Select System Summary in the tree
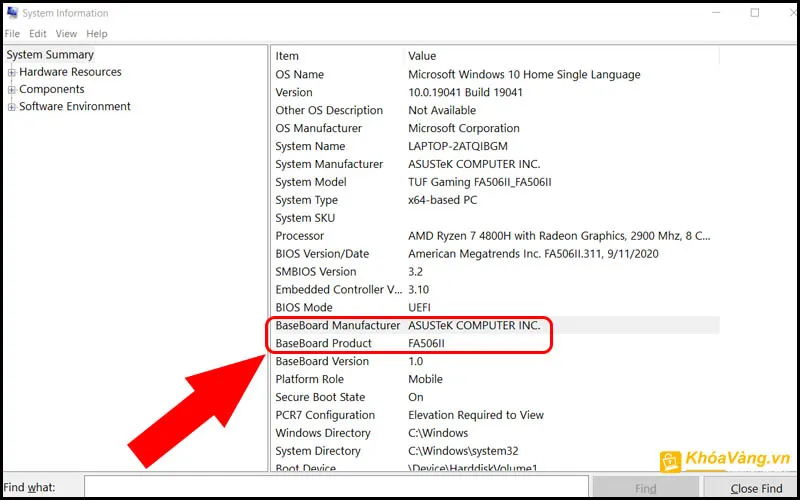The image size is (800, 500). pyautogui.click(x=50, y=55)
